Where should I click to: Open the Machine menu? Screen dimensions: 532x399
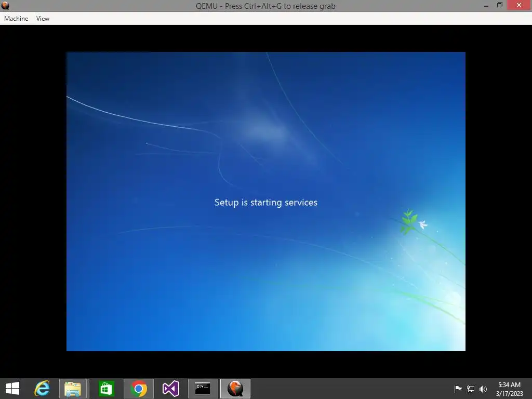pyautogui.click(x=16, y=19)
